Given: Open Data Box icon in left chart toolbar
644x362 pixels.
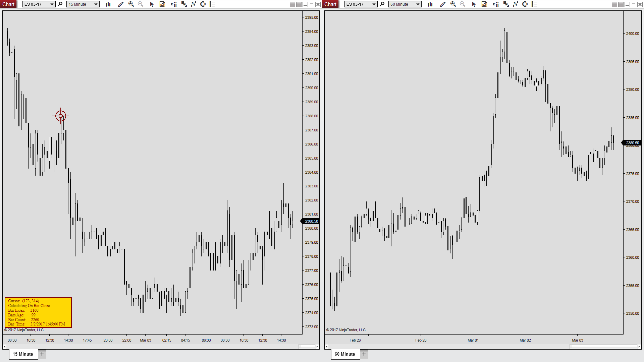Looking at the screenshot, I should click(x=162, y=4).
